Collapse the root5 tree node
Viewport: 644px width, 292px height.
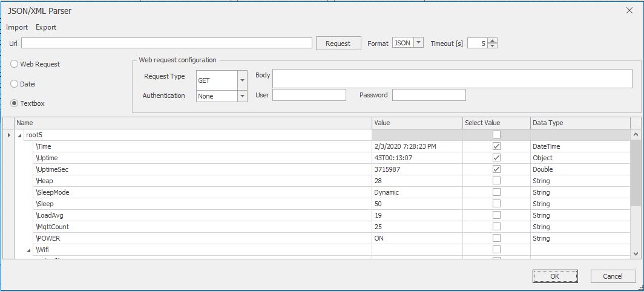click(x=19, y=135)
